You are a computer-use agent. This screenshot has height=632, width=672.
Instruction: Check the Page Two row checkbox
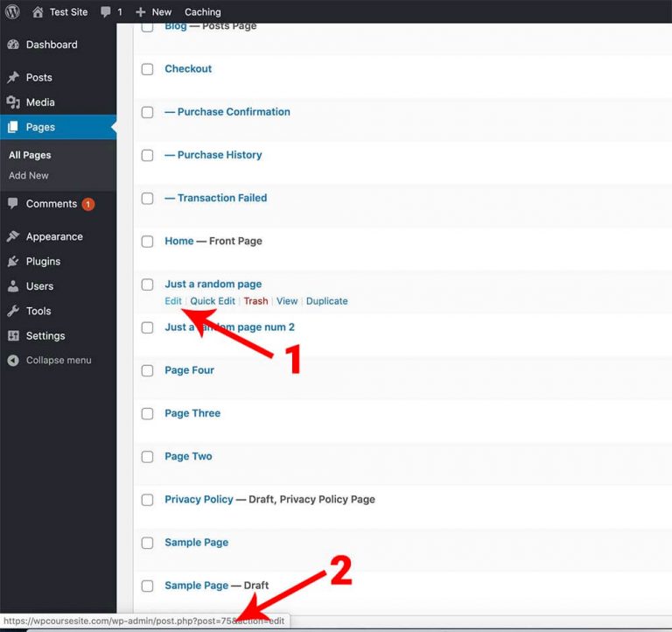point(147,457)
